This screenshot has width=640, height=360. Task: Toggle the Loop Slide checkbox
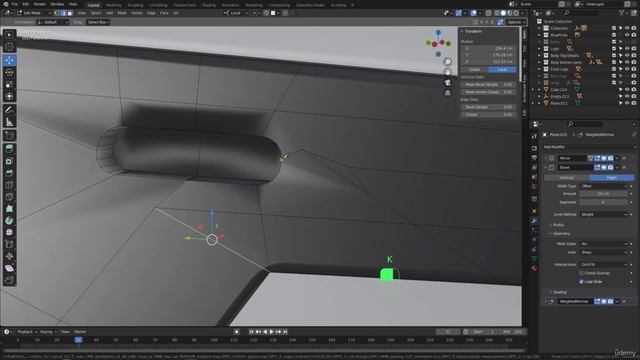coord(581,282)
